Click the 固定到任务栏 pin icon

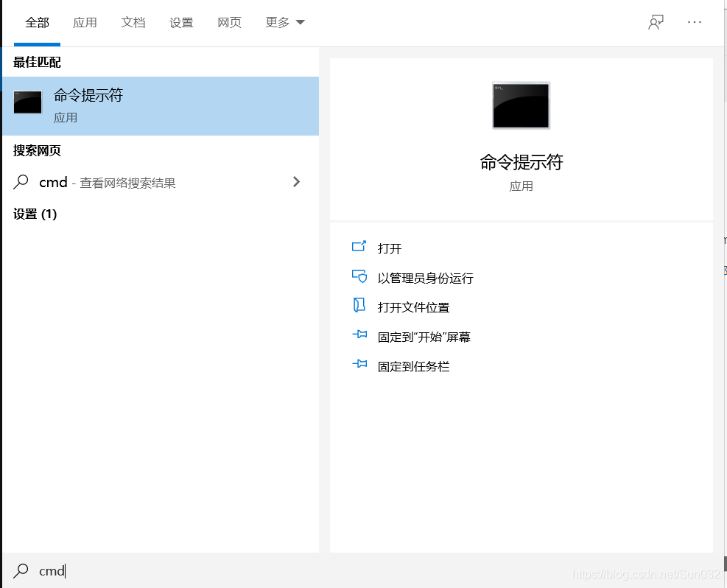tap(360, 364)
